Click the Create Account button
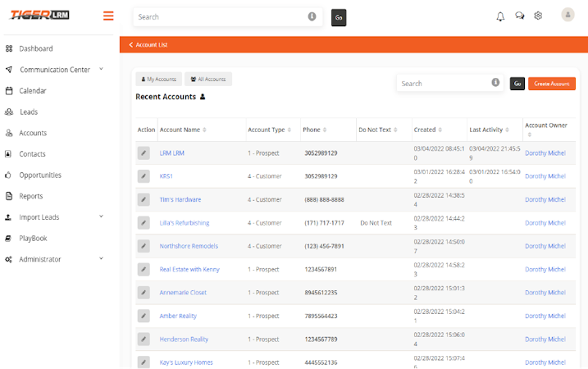The height and width of the screenshot is (369, 588). pos(552,84)
